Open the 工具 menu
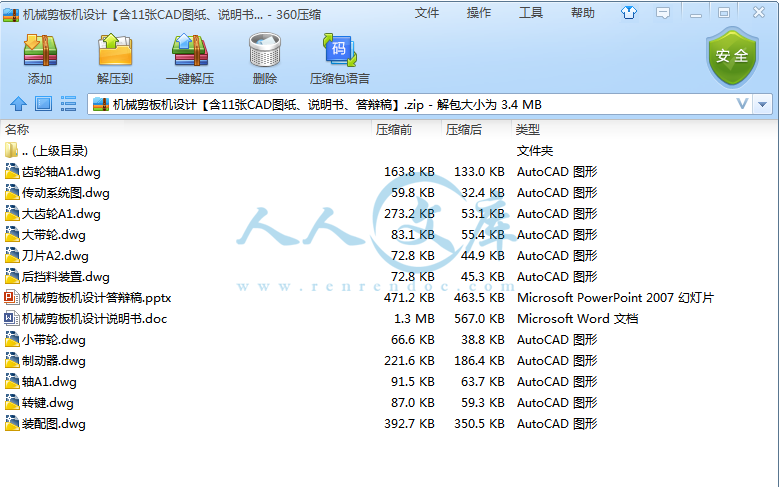 [x=531, y=13]
